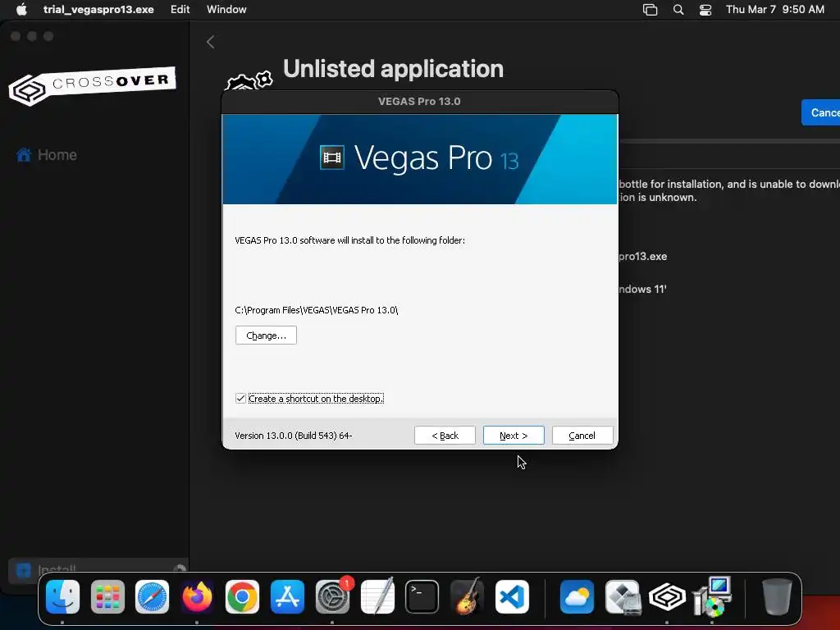840x630 pixels.
Task: Open the trial_vegaspro13.exe app menu
Action: pos(98,10)
